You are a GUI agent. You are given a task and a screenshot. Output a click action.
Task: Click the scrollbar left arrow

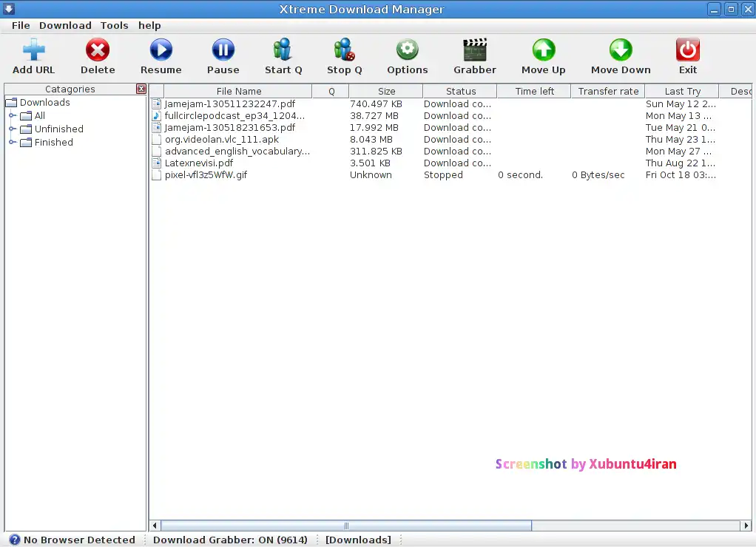click(x=155, y=526)
